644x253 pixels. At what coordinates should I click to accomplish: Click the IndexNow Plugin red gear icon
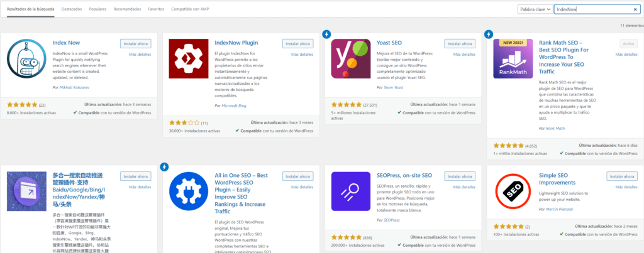point(189,58)
